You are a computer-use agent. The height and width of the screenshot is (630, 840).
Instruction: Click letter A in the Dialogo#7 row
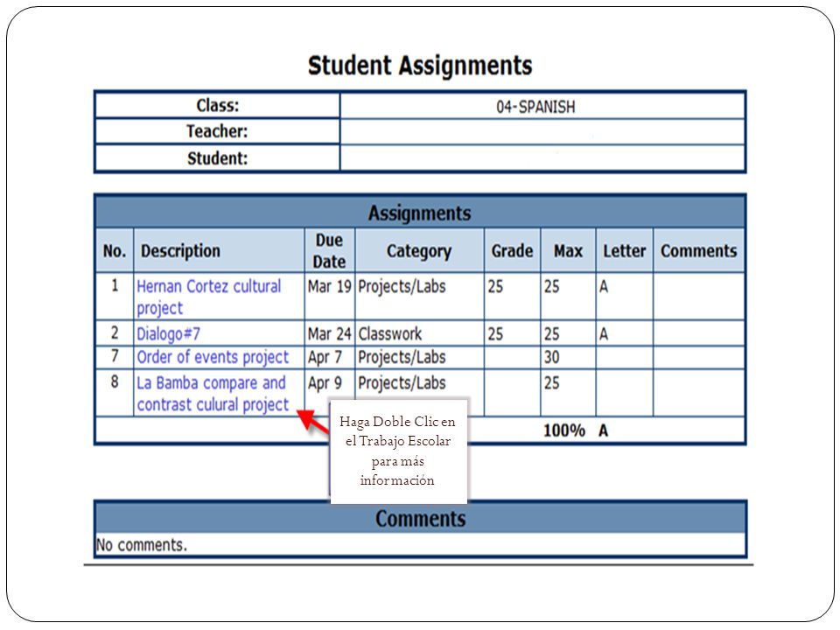point(604,333)
